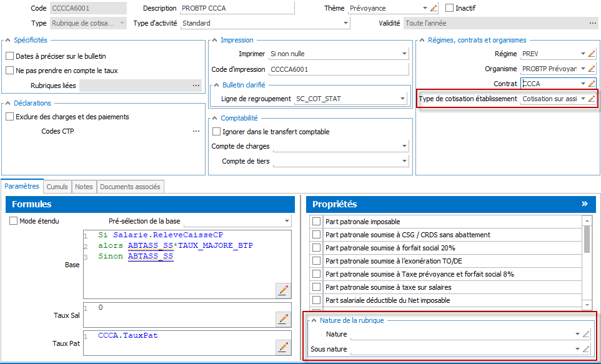Screen dimensions: 601x364
Task: Edit the Thème Prévoyance with pencil icon
Action: pyautogui.click(x=434, y=8)
